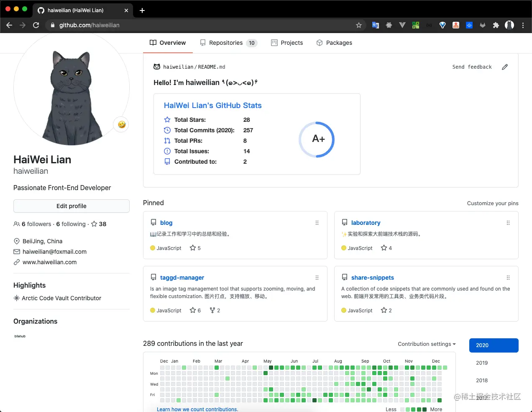Switch to the Repositories tab

click(x=226, y=43)
